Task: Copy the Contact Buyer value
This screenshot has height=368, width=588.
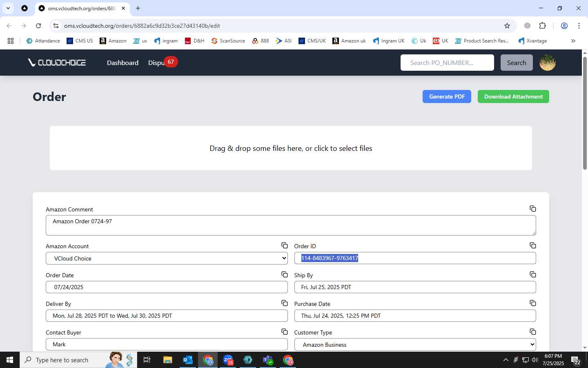Action: pyautogui.click(x=285, y=332)
